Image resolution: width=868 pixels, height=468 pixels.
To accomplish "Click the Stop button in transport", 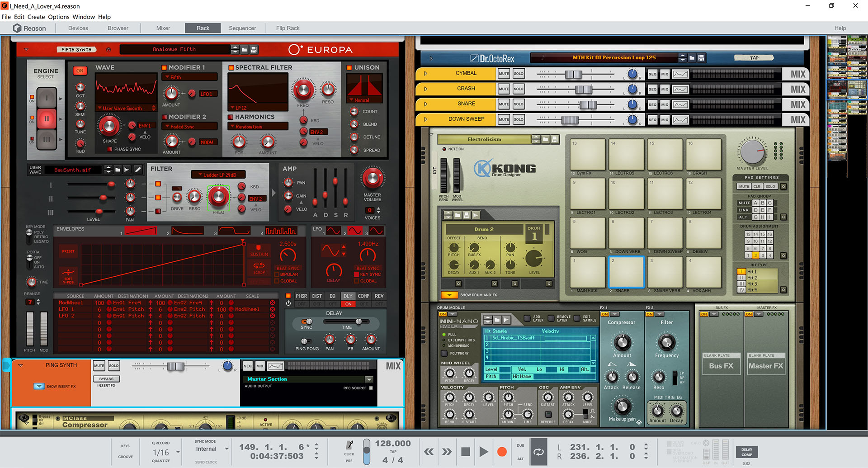I will click(x=465, y=451).
